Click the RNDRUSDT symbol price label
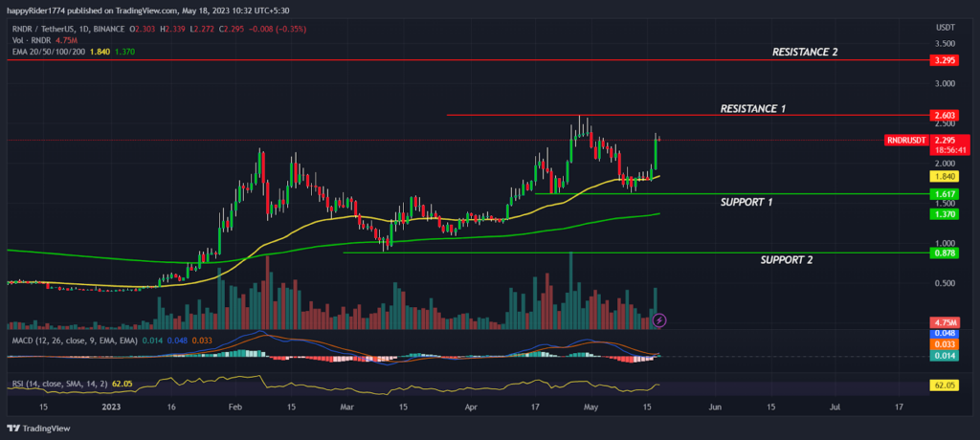 (905, 141)
